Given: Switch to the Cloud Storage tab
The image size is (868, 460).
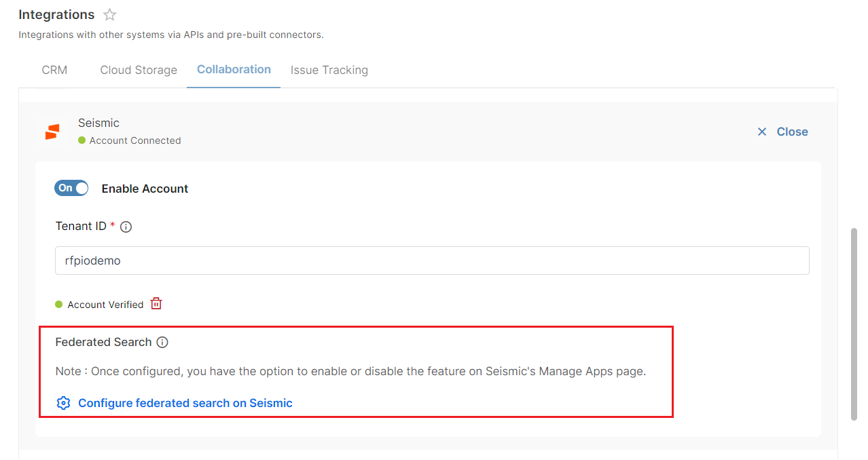Looking at the screenshot, I should coord(139,70).
